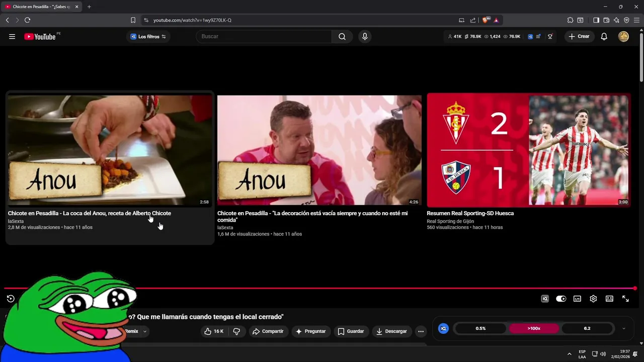Image resolution: width=644 pixels, height=362 pixels.
Task: Expand the Remix dropdown arrow
Action: click(144, 331)
